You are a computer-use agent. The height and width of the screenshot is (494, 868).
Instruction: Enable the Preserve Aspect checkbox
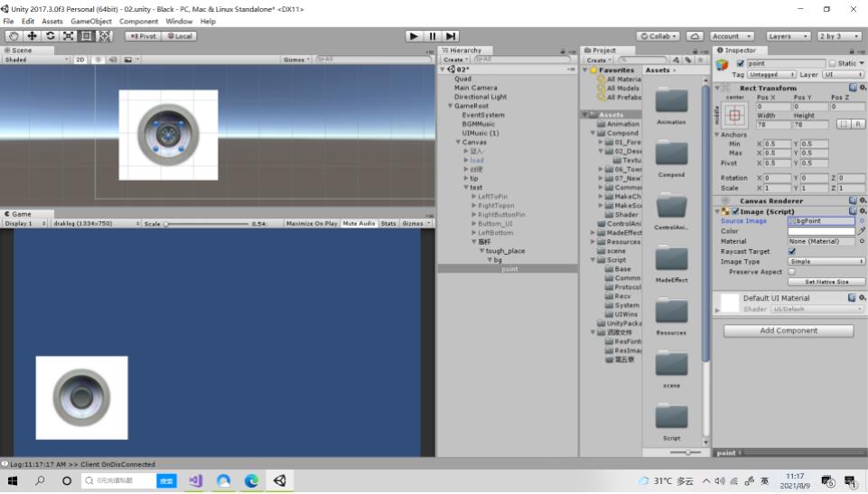(x=791, y=272)
